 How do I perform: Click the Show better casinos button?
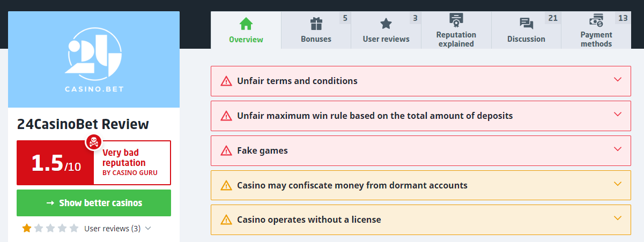click(x=94, y=203)
